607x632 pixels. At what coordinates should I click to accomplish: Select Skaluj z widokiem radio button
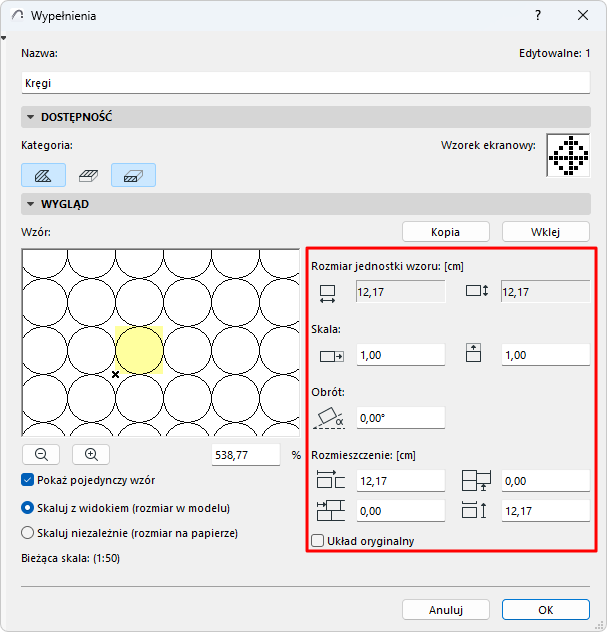(x=27, y=508)
